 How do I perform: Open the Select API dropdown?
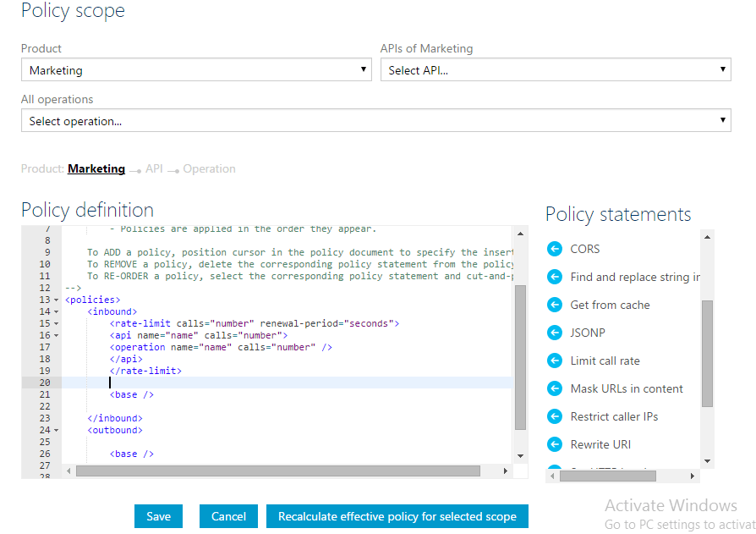(555, 70)
